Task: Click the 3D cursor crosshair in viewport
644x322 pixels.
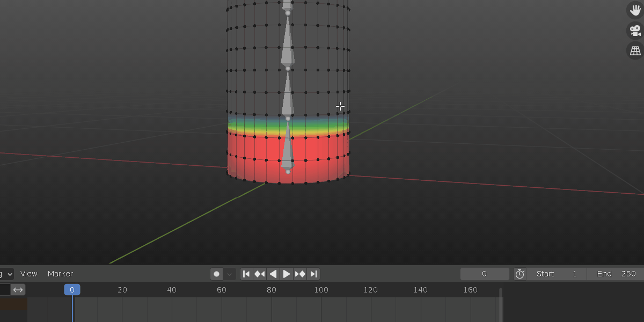Action: (x=340, y=106)
